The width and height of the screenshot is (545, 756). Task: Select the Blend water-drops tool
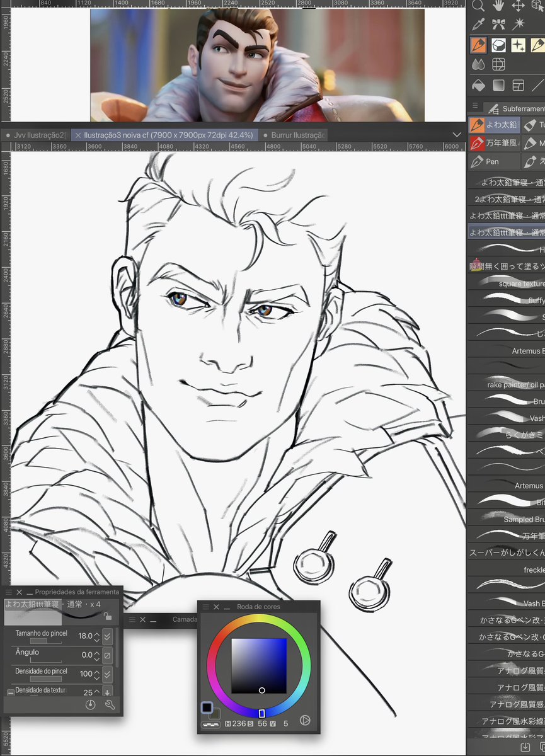pyautogui.click(x=478, y=64)
